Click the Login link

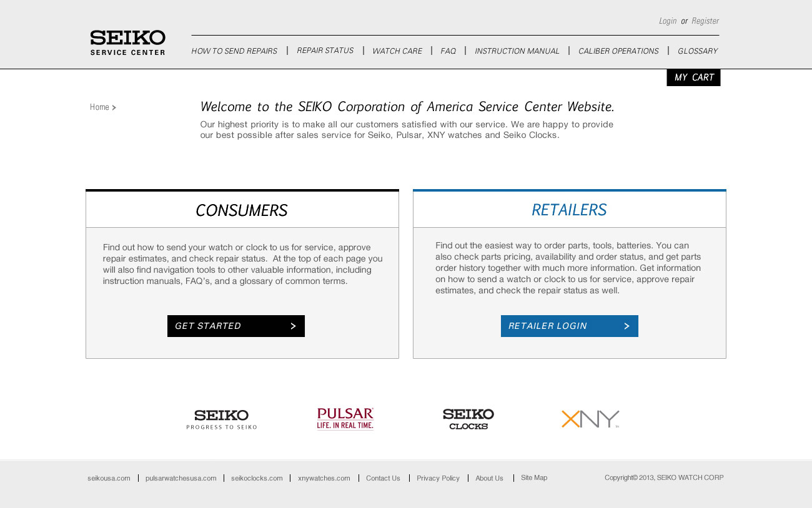point(668,21)
